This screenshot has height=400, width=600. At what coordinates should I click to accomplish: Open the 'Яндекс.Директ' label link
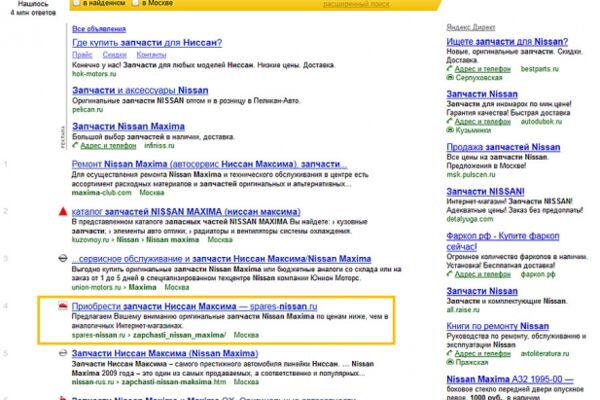(x=471, y=27)
